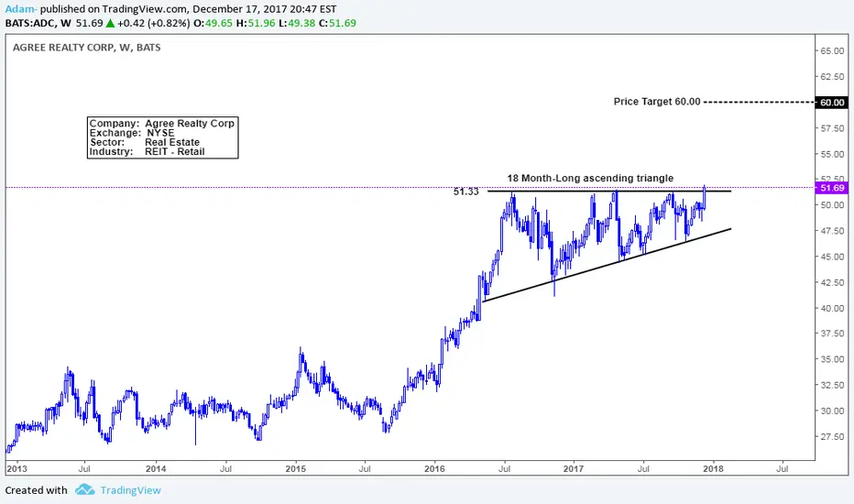This screenshot has width=854, height=504.
Task: Click the 51.69 current price axis label
Action: click(x=831, y=188)
